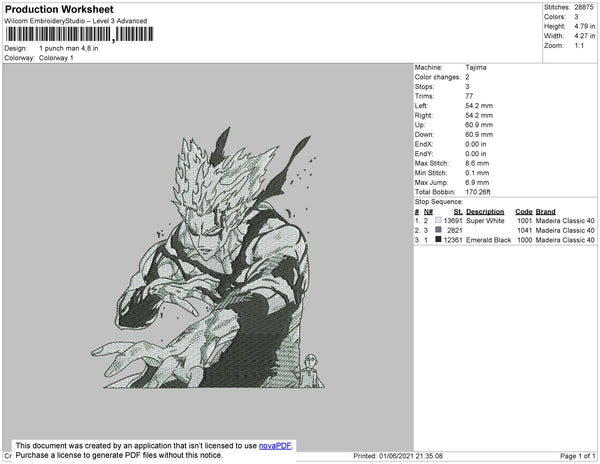Click the thread code 1041

point(524,230)
